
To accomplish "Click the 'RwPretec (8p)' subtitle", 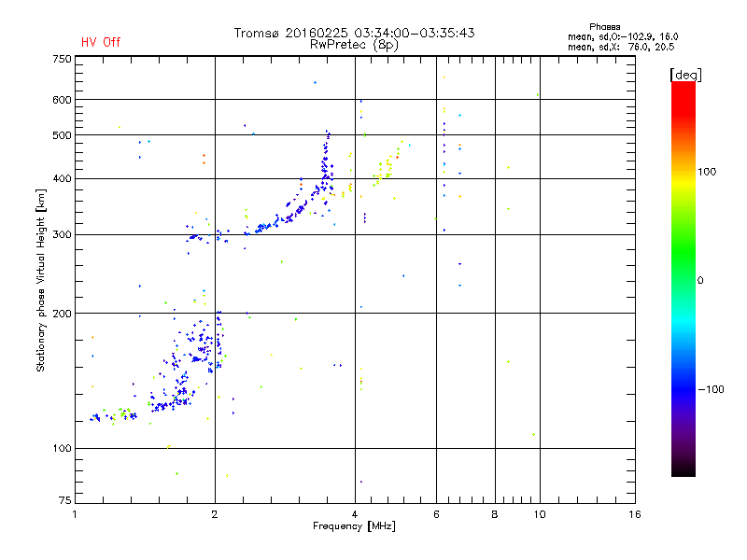I will [x=354, y=45].
